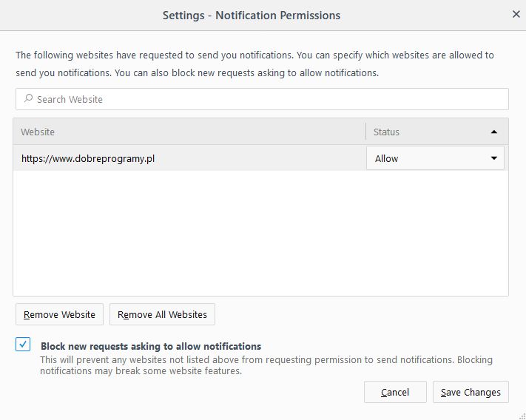Click the Remove All Websites button
Screen dimensions: 526x420
(162, 314)
